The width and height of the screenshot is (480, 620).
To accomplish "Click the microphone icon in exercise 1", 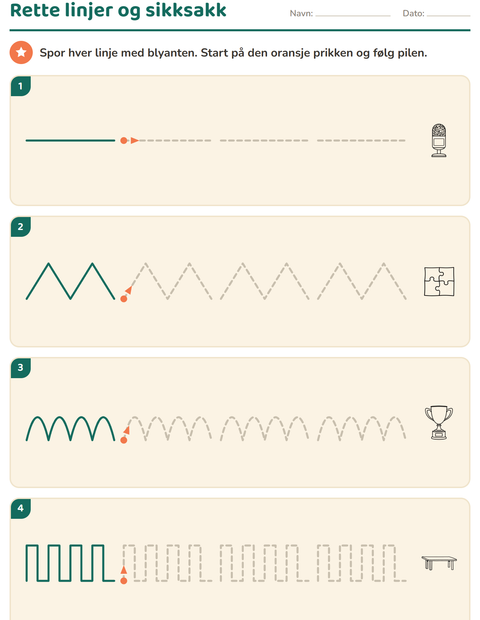I will 439,140.
